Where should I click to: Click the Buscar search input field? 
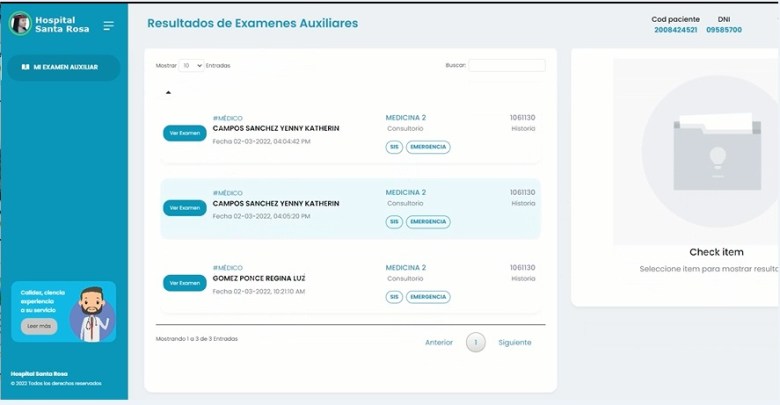[x=507, y=65]
